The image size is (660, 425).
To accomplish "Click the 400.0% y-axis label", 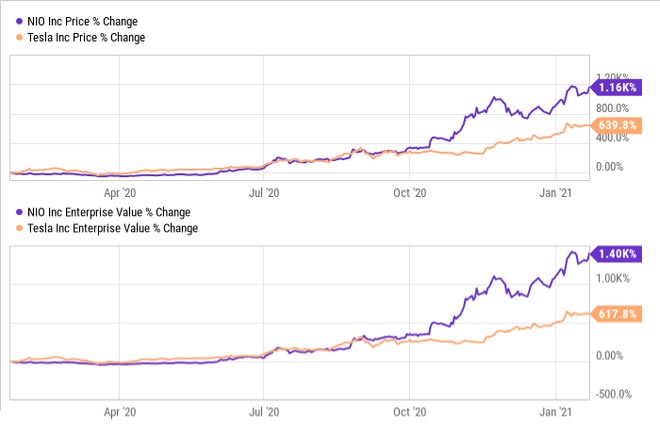I will (x=612, y=137).
